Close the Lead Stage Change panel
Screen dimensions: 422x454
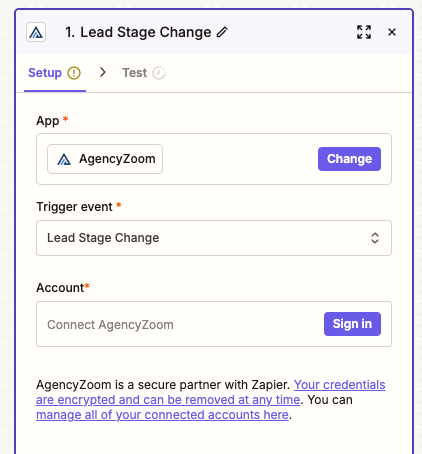click(392, 32)
